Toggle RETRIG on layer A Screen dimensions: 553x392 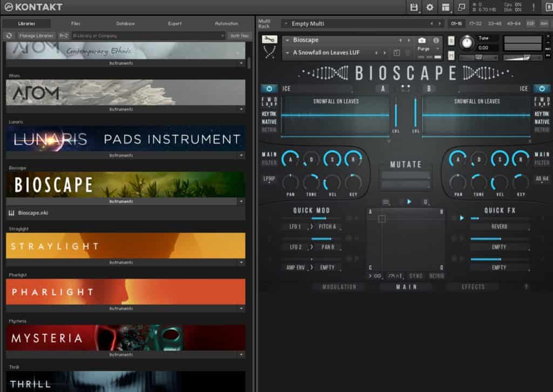[x=269, y=130]
